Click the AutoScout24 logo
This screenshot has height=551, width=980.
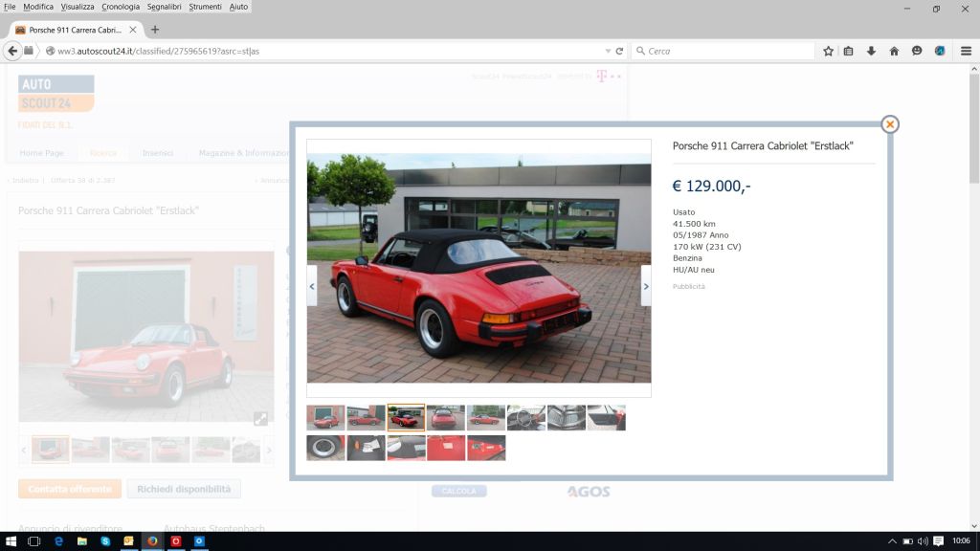tap(56, 94)
